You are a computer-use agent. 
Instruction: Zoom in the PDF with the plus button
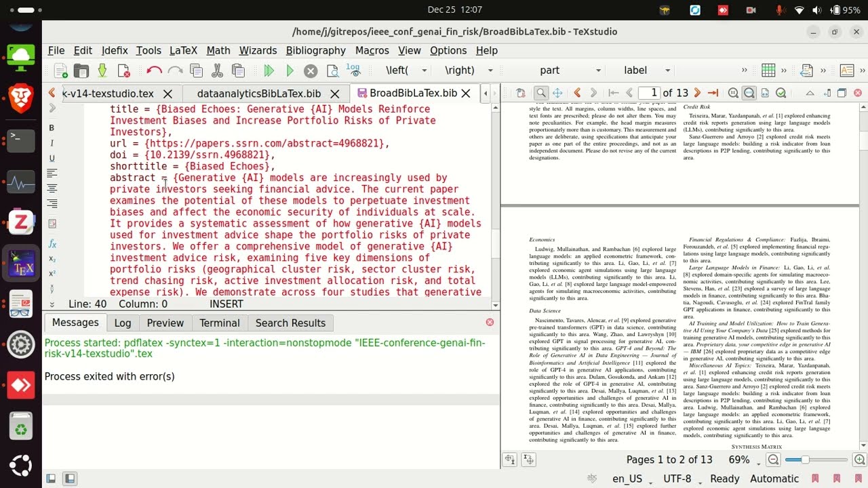pyautogui.click(x=860, y=460)
